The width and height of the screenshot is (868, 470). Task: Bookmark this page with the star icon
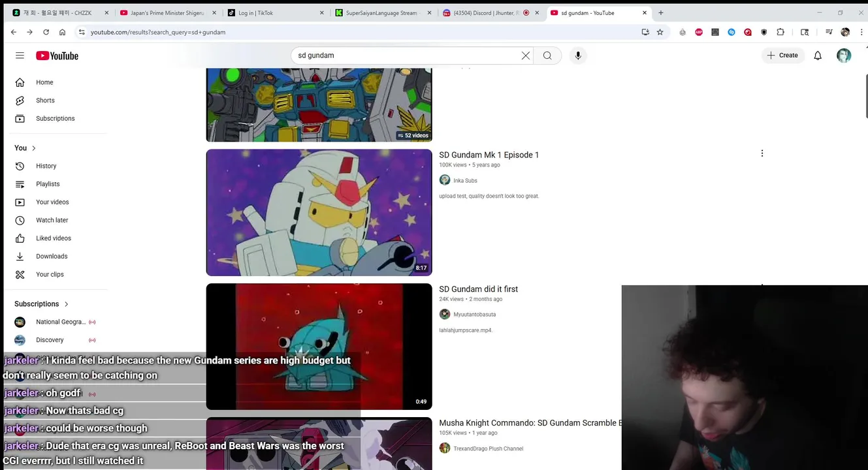[660, 32]
